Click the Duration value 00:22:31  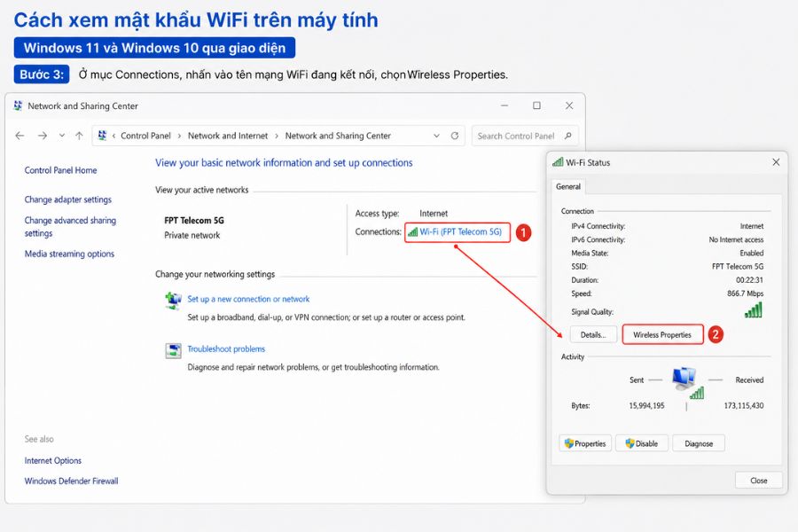point(749,280)
